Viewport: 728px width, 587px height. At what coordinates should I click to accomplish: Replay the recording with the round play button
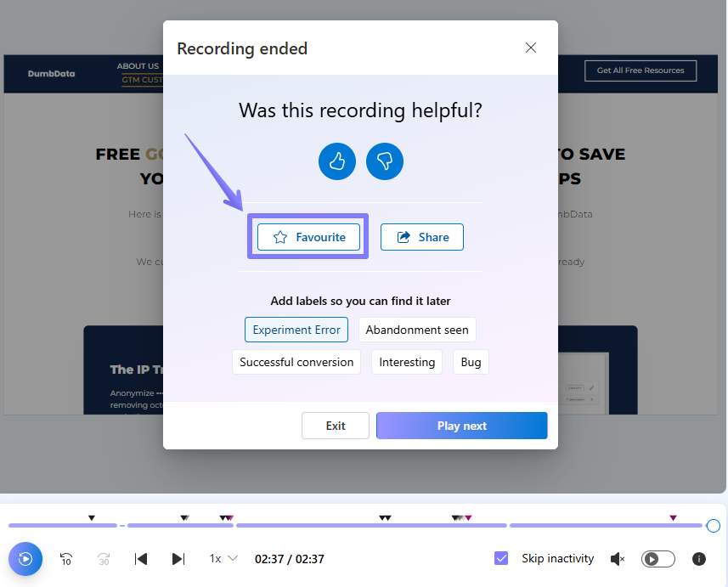[x=25, y=559]
